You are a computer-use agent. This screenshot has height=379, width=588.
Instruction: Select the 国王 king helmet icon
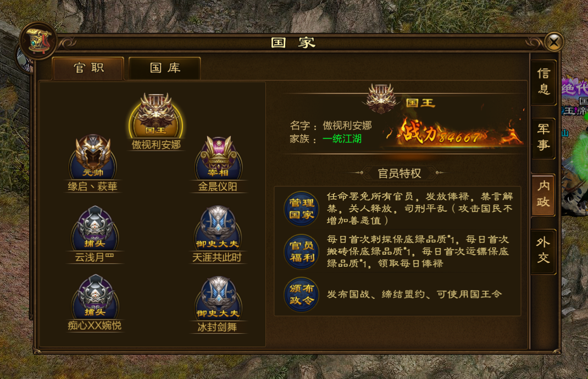click(156, 116)
